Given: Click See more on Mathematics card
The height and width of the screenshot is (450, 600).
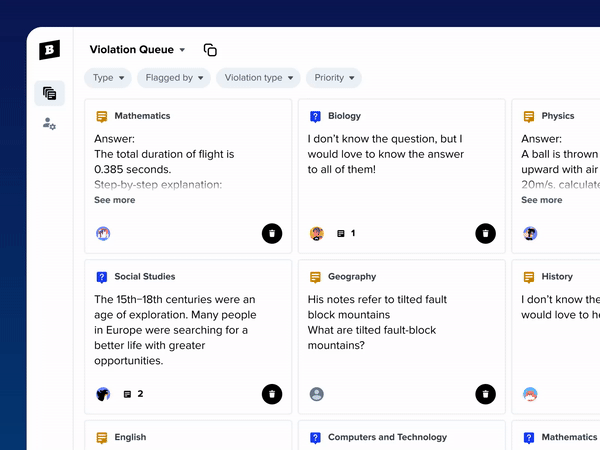Looking at the screenshot, I should click(115, 200).
